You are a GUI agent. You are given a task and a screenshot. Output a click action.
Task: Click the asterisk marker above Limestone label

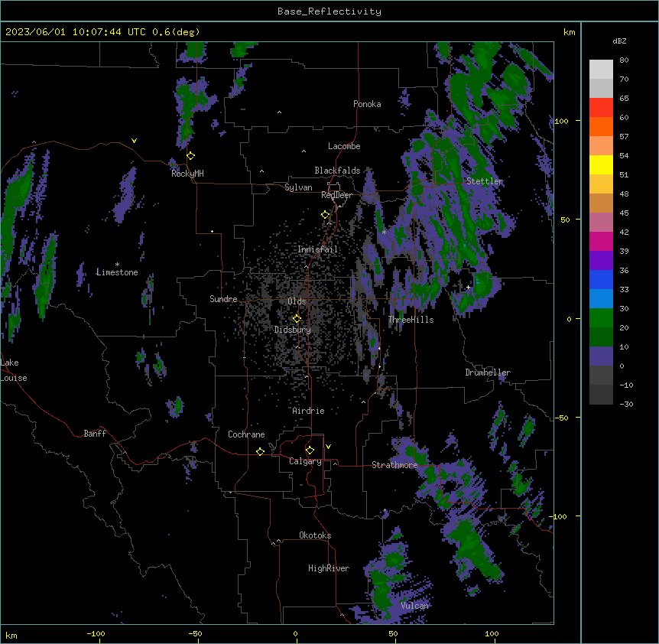(117, 265)
